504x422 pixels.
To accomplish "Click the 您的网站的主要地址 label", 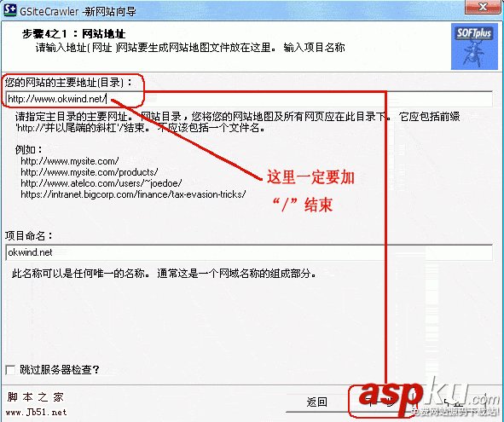I will [x=68, y=83].
